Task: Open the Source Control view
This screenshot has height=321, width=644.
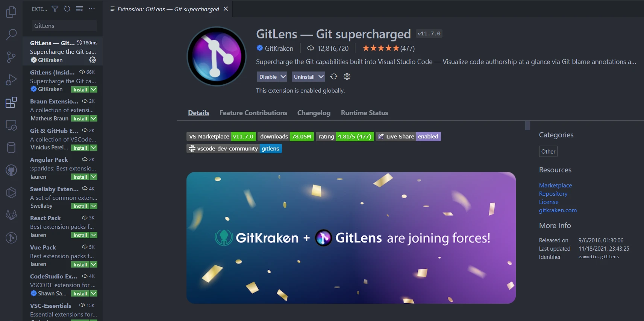Action: coord(11,57)
